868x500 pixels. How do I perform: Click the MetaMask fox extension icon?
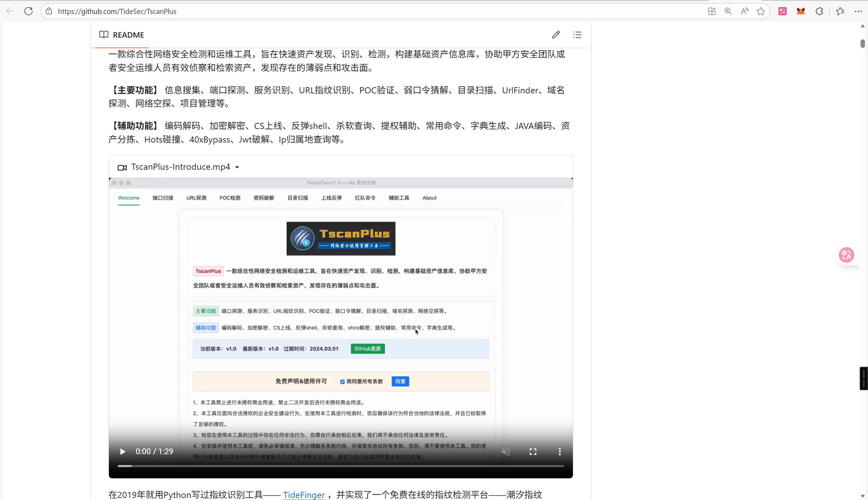[x=801, y=11]
